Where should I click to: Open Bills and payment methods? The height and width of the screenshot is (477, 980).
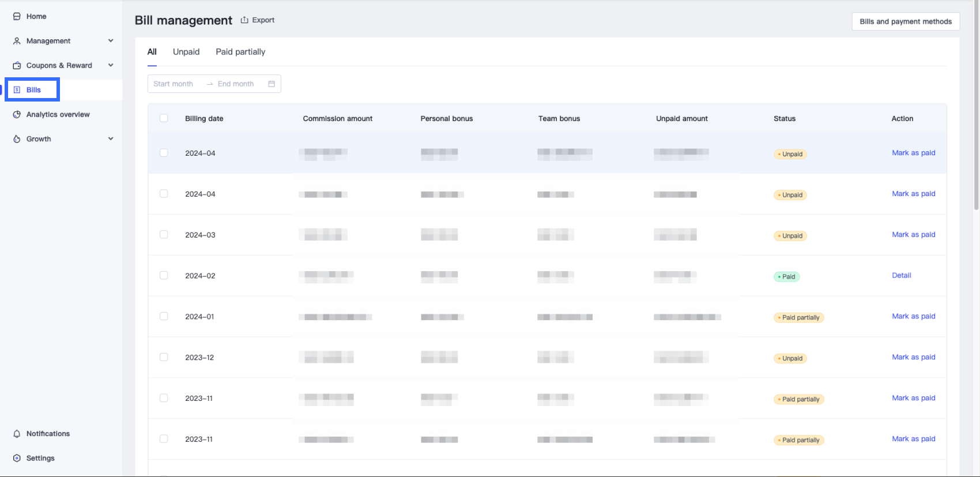click(905, 21)
